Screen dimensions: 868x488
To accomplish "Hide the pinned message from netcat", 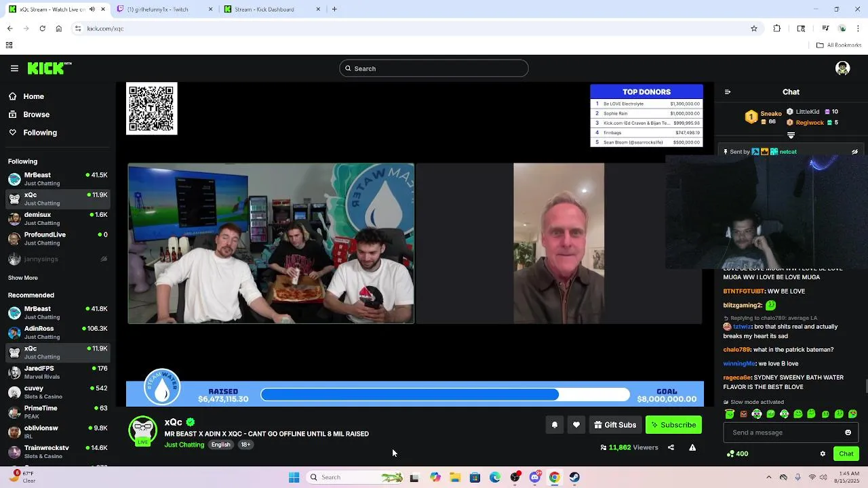I will click(854, 152).
